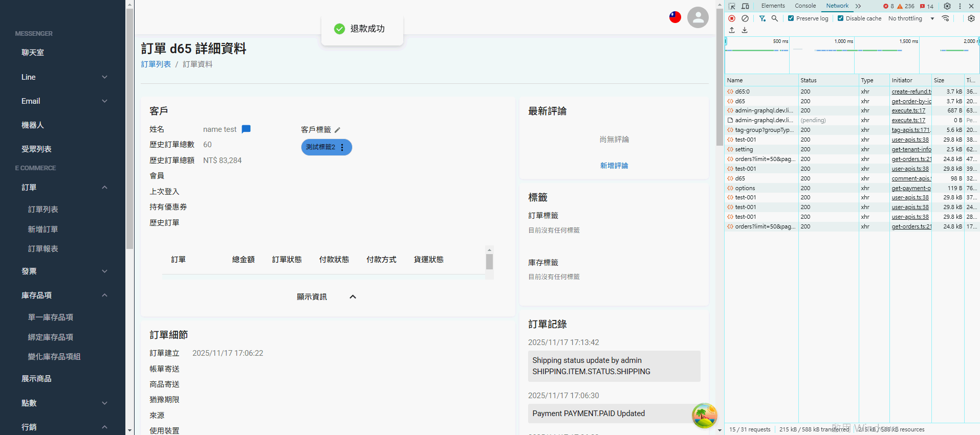Click the d65:0 request file icon
The height and width of the screenshot is (435, 980).
pos(730,91)
